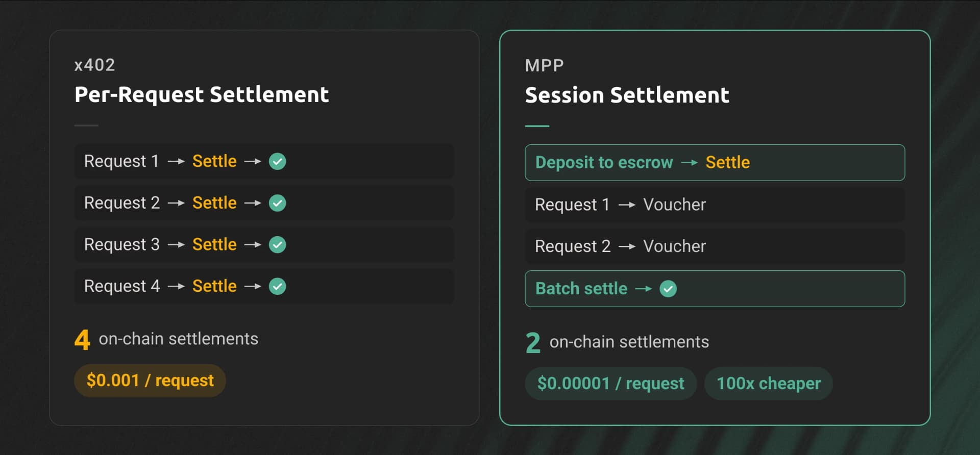Select the Deposit to escrow row
980x455 pixels.
tap(715, 163)
